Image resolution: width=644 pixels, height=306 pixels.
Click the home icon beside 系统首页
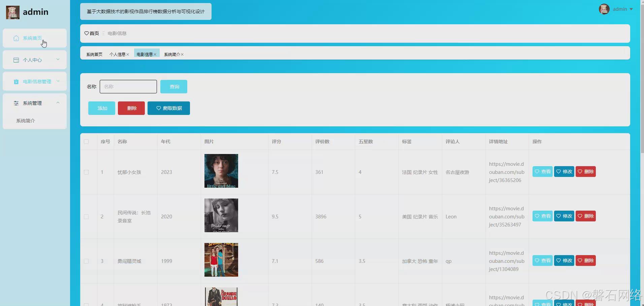[16, 38]
